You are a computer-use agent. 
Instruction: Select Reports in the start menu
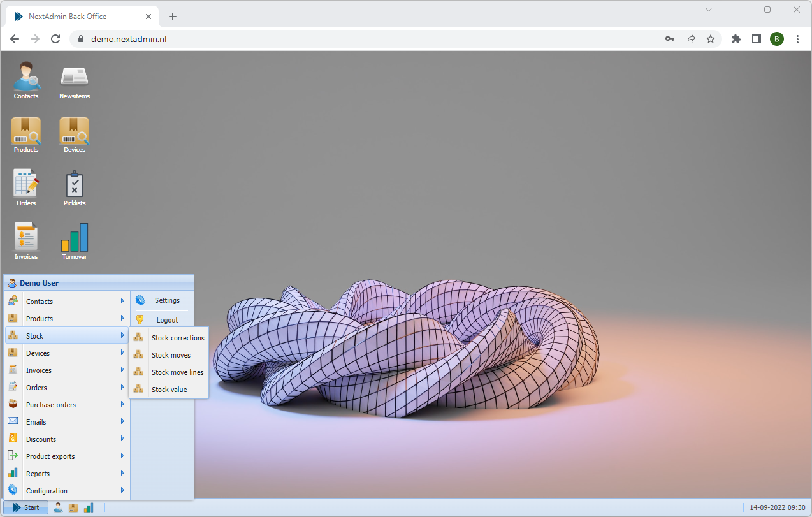(x=67, y=474)
